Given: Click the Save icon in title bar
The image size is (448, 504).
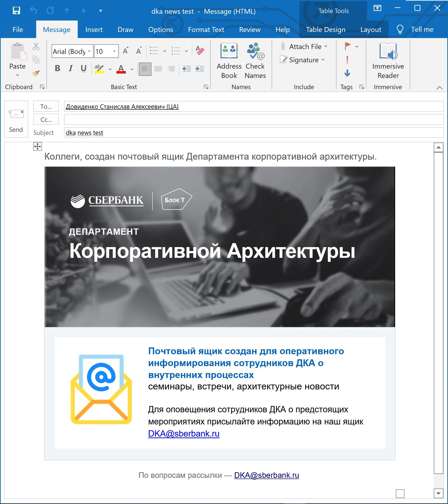Looking at the screenshot, I should coord(16,10).
